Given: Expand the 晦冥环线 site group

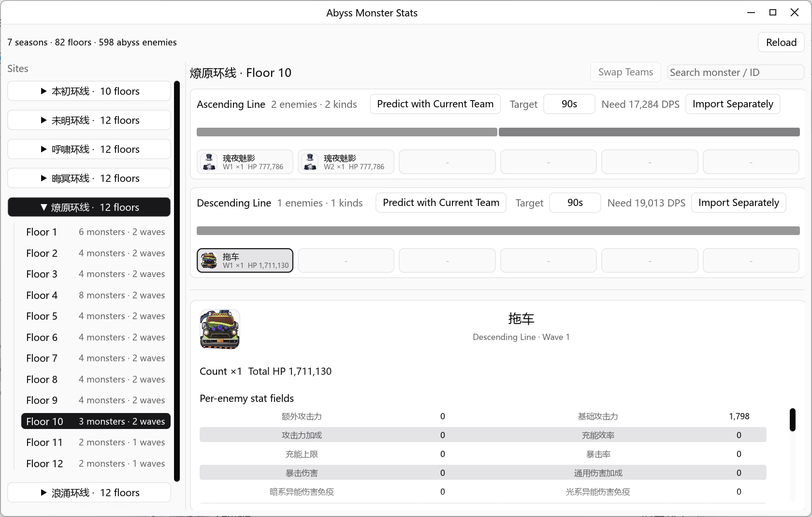Looking at the screenshot, I should tap(89, 178).
